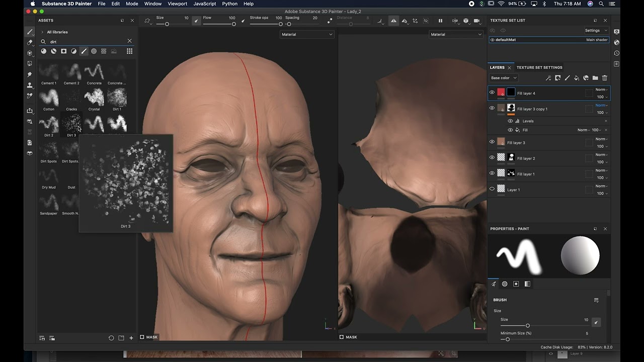Select the Paint brush tool in left toolbar
644x362 pixels.
pyautogui.click(x=30, y=32)
